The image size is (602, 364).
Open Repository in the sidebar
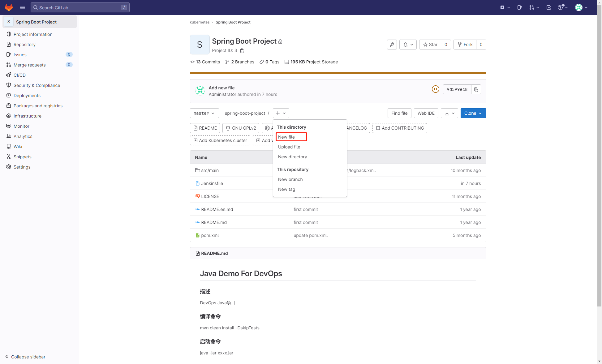(x=24, y=45)
